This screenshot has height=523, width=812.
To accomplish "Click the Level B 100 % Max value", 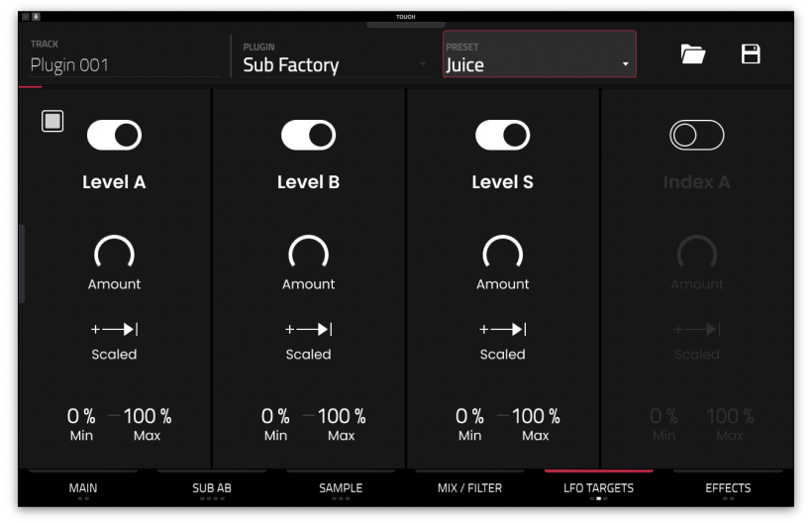I will click(341, 417).
